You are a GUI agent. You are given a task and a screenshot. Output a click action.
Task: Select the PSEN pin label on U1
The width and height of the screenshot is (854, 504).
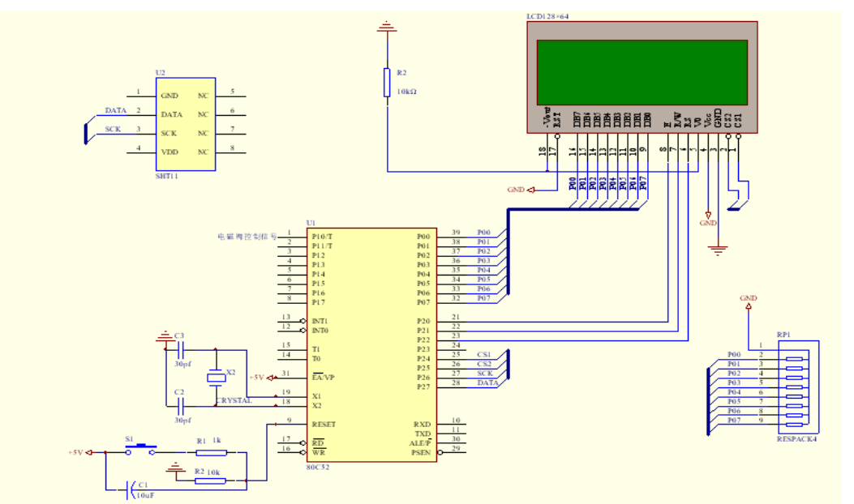click(421, 453)
